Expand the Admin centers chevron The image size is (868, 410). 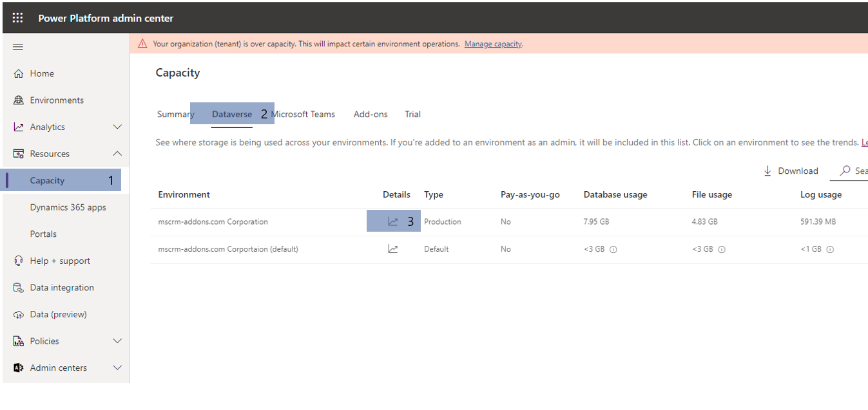(117, 368)
